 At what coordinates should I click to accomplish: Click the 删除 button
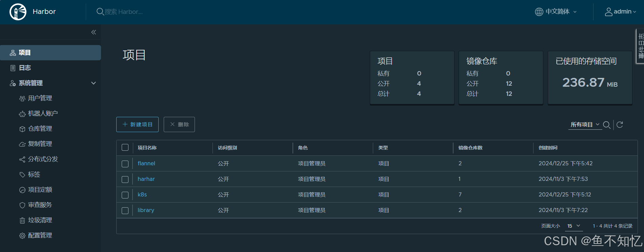[179, 125]
